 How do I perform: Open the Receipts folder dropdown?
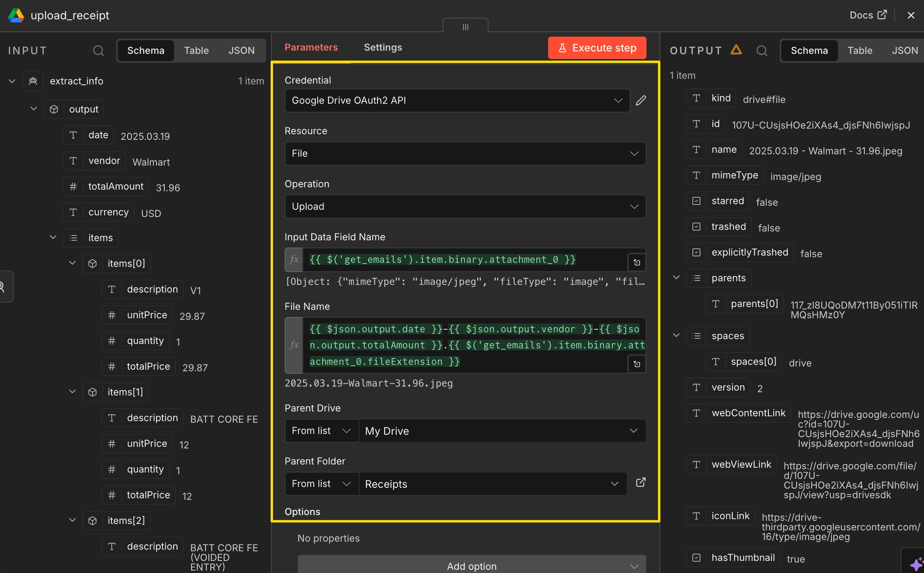pos(493,484)
